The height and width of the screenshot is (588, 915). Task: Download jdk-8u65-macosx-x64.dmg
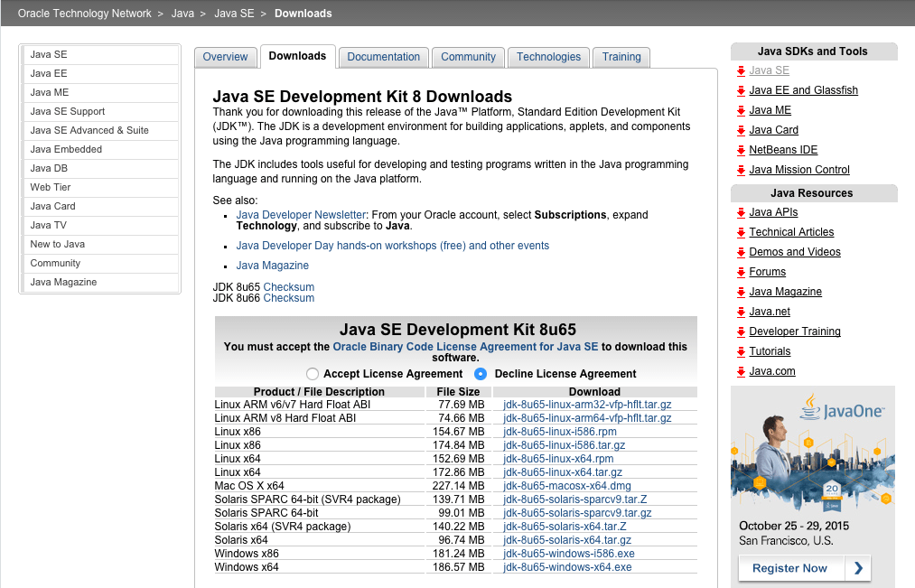[566, 486]
